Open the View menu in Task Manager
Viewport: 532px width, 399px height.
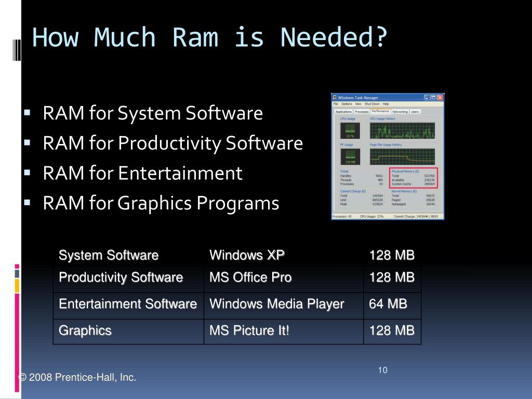(358, 104)
